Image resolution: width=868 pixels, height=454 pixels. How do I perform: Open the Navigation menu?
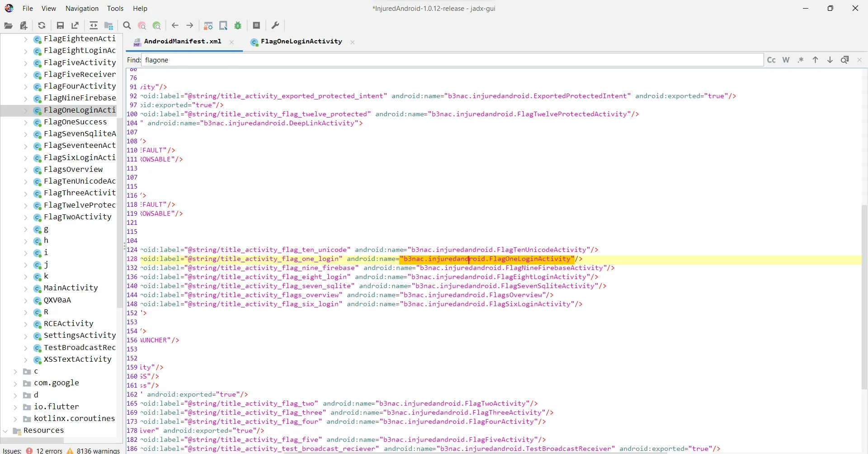[x=81, y=8]
